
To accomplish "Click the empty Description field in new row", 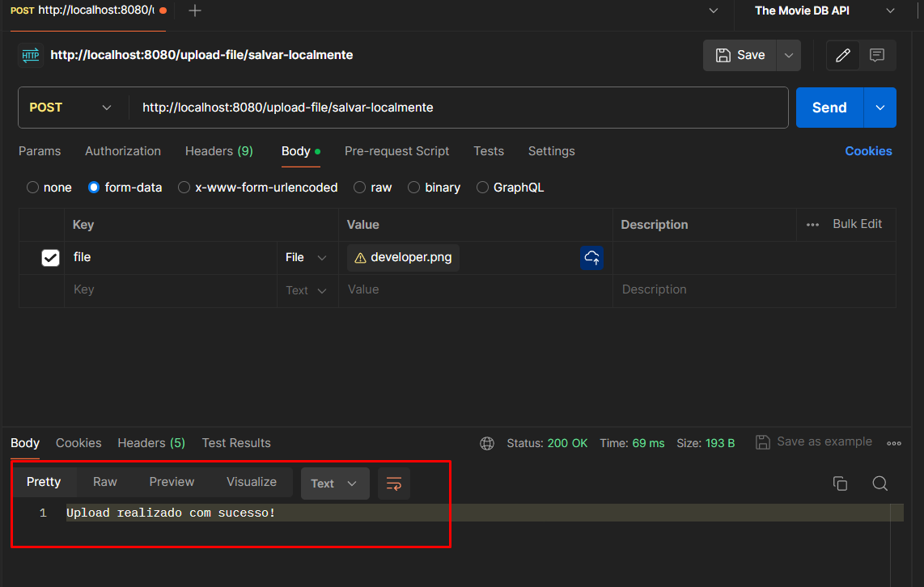I will pyautogui.click(x=754, y=290).
